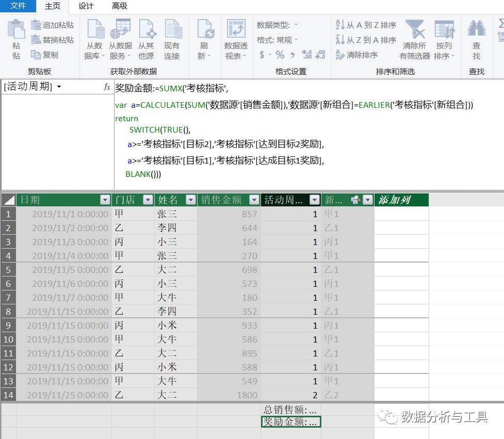Viewport: 504px width, 439px height.
Task: Click the 添加列 column header
Action: (x=401, y=199)
